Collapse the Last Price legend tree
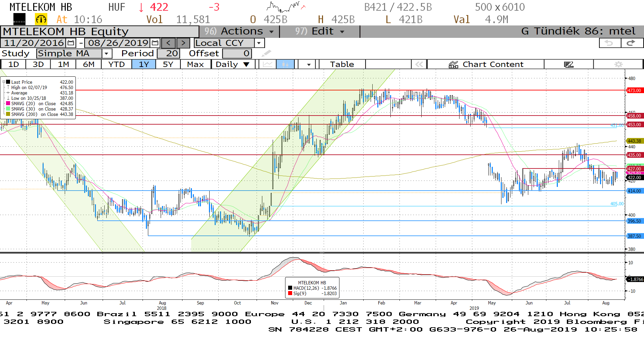Image resolution: width=644 pixels, height=348 pixels. click(4, 82)
